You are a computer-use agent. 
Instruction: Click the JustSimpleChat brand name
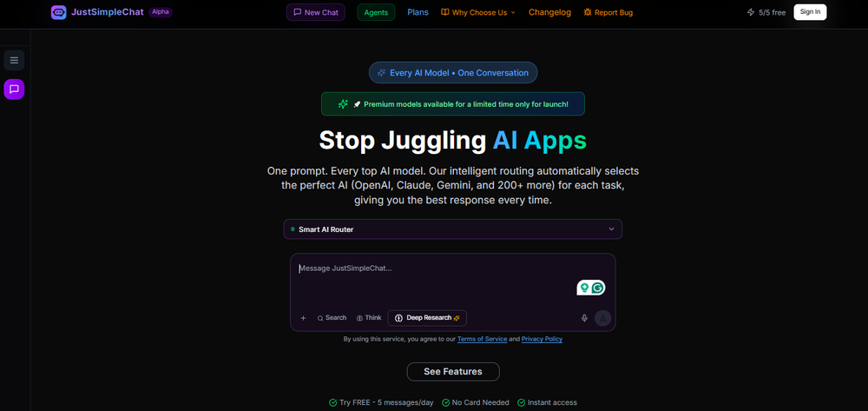click(108, 12)
